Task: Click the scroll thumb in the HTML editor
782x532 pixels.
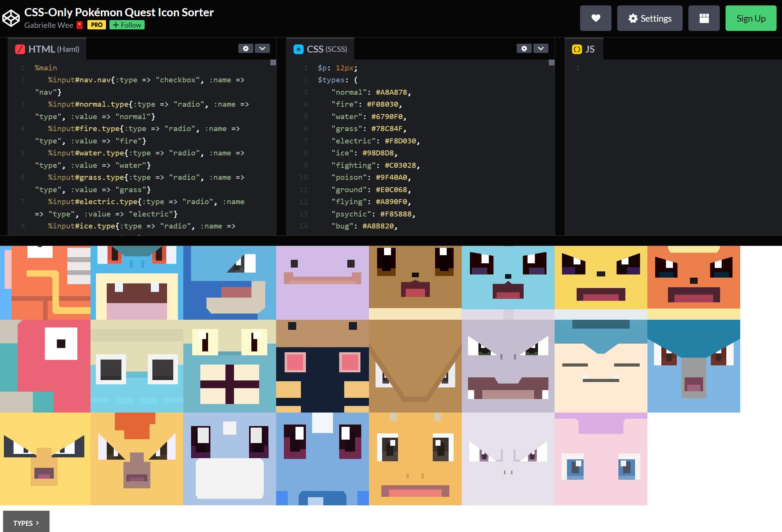Action: [x=273, y=63]
